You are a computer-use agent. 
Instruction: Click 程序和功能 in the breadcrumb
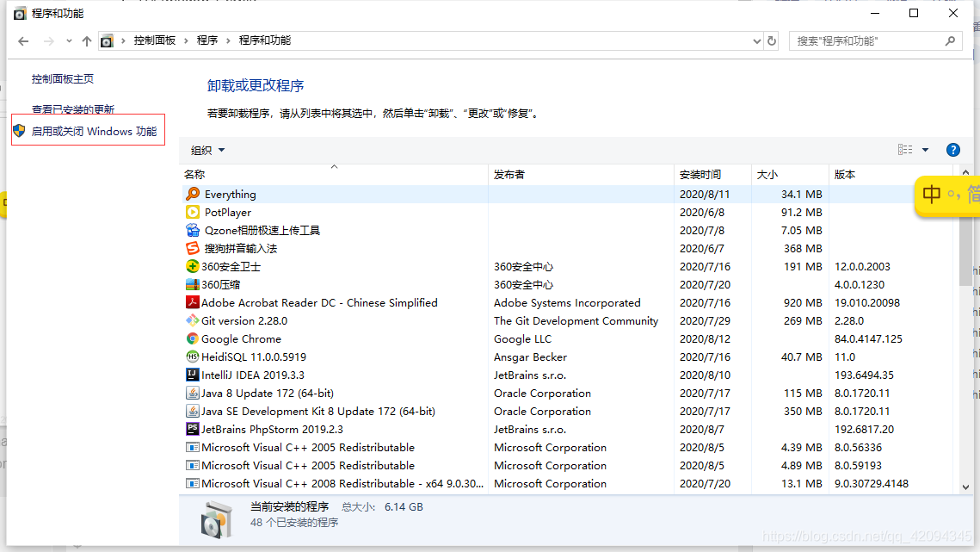pos(265,40)
